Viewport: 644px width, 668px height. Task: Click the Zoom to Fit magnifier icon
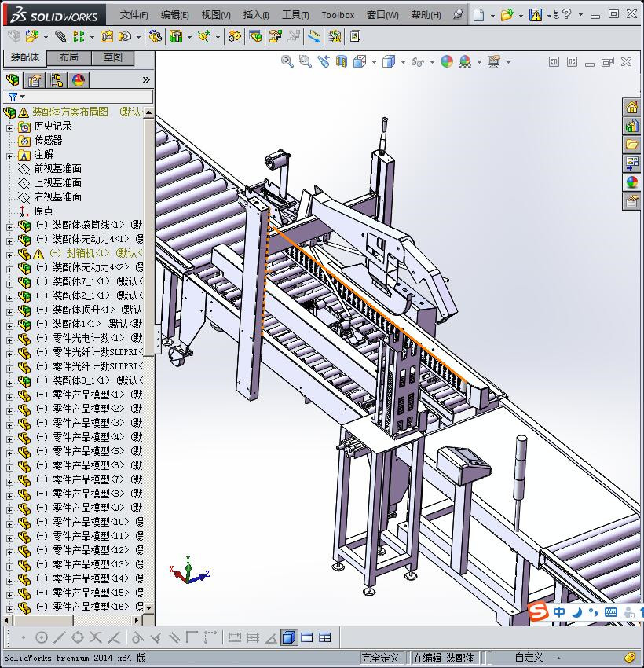287,61
